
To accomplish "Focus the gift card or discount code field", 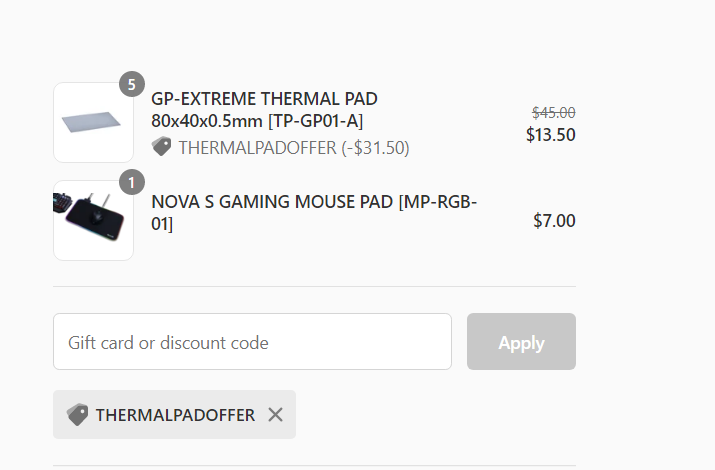I will (x=252, y=342).
